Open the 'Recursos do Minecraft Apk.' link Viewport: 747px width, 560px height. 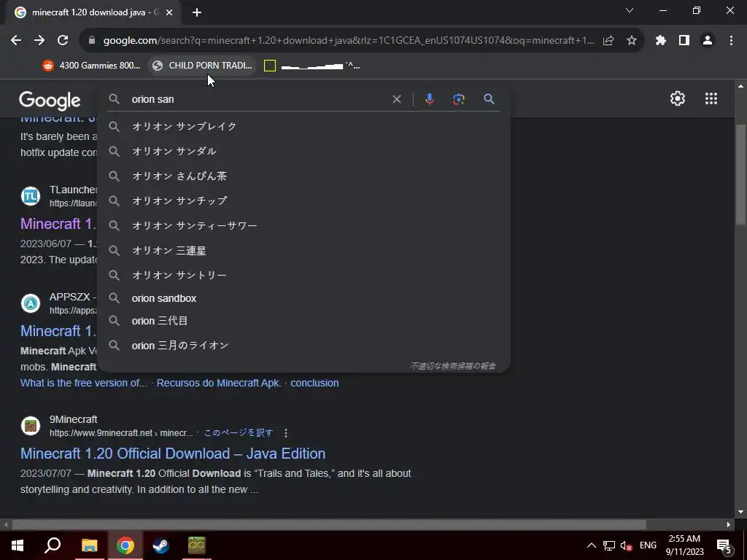click(x=219, y=383)
